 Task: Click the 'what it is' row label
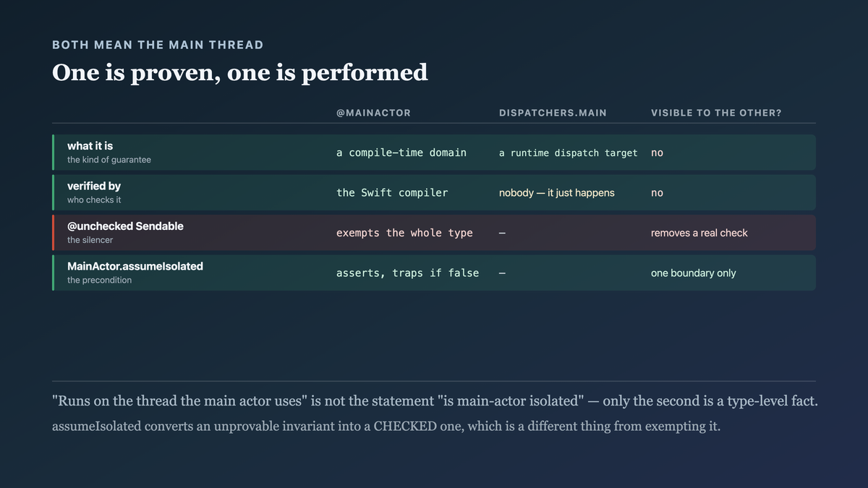(x=90, y=146)
